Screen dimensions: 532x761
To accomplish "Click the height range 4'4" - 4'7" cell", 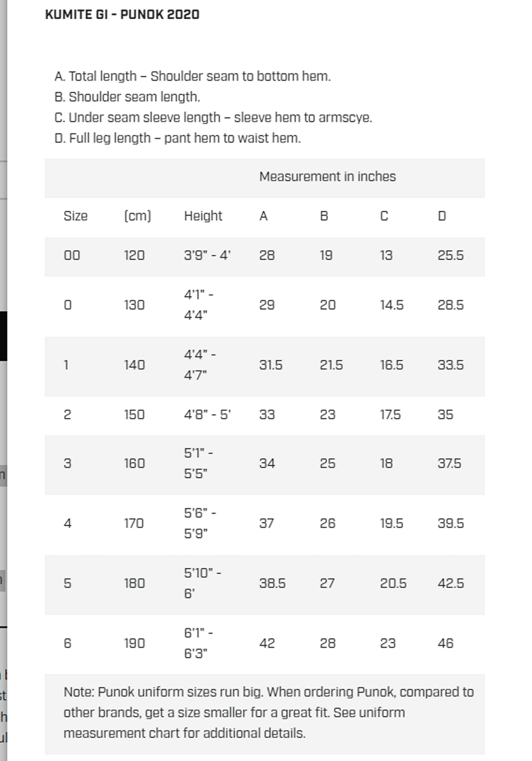I will coord(199,365).
